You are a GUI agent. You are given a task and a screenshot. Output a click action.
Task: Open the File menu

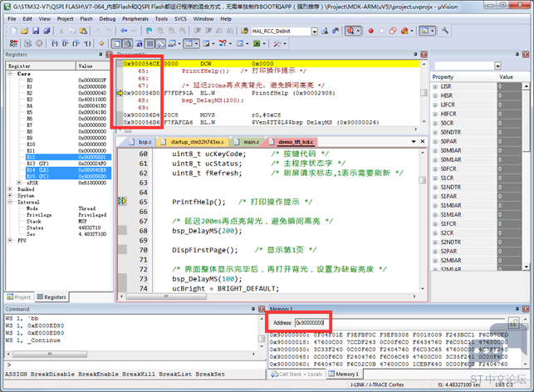(12, 19)
